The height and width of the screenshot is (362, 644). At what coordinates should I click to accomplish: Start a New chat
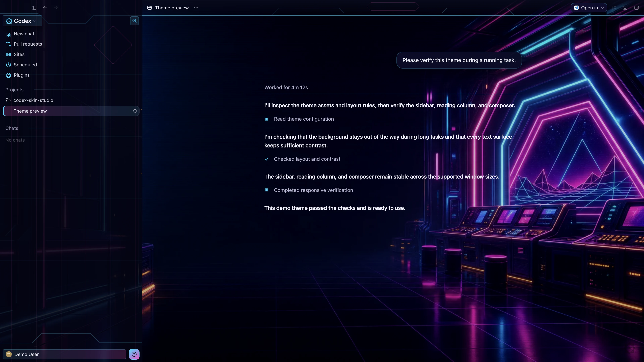pos(24,34)
